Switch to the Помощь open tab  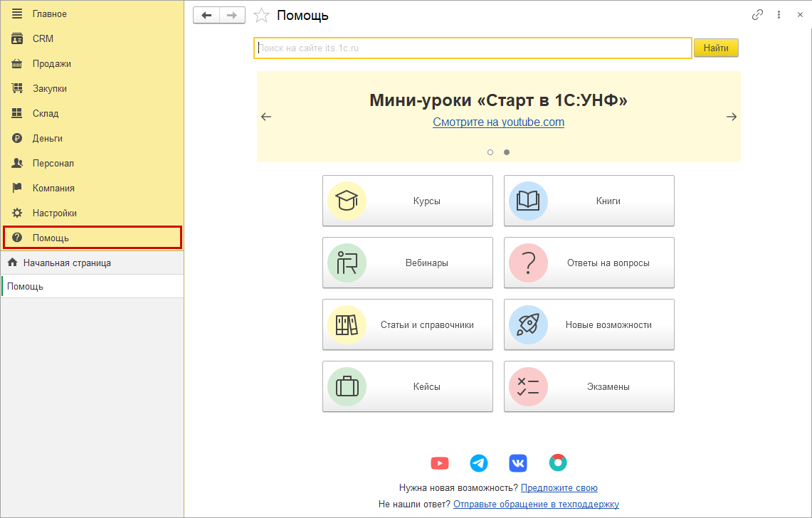click(x=93, y=286)
